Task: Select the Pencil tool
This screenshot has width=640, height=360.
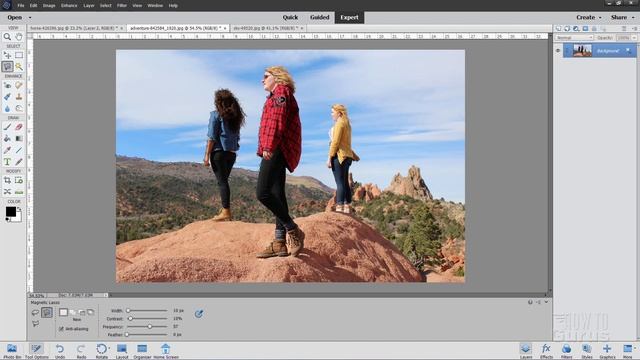Action: tap(19, 162)
